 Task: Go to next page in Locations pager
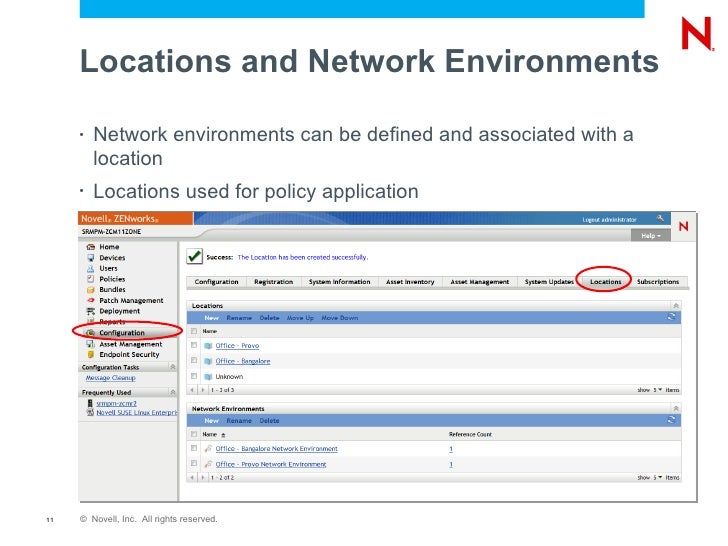203,390
